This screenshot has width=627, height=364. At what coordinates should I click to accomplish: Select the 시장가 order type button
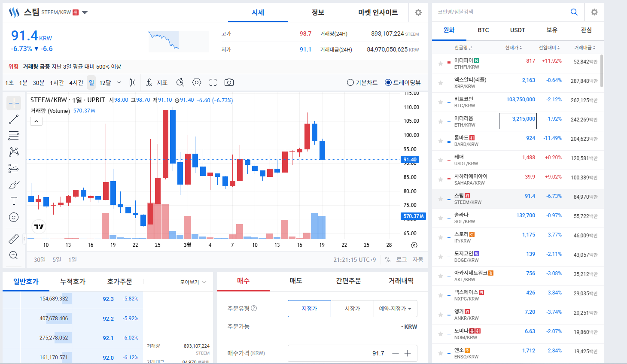click(x=352, y=309)
